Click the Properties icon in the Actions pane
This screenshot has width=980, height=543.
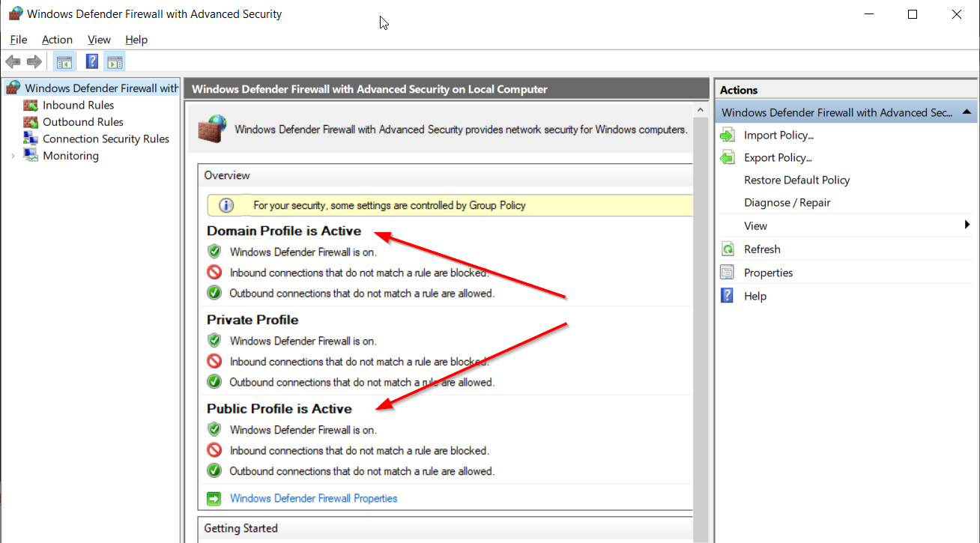[x=728, y=273]
